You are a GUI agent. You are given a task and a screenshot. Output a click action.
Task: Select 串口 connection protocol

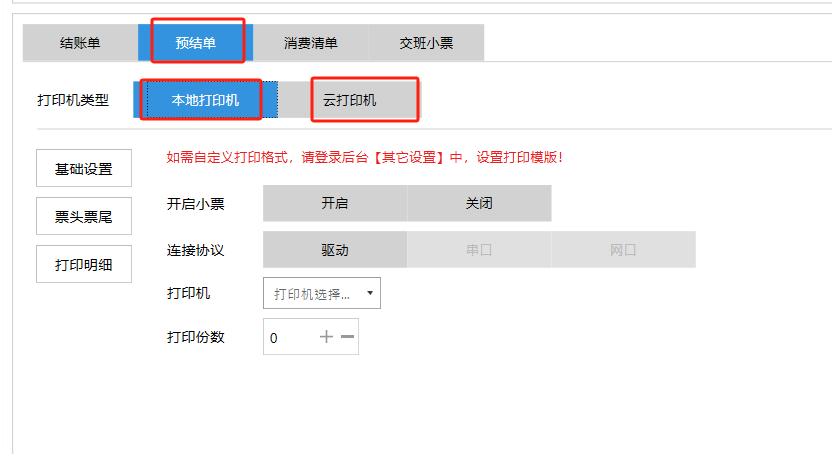(479, 249)
